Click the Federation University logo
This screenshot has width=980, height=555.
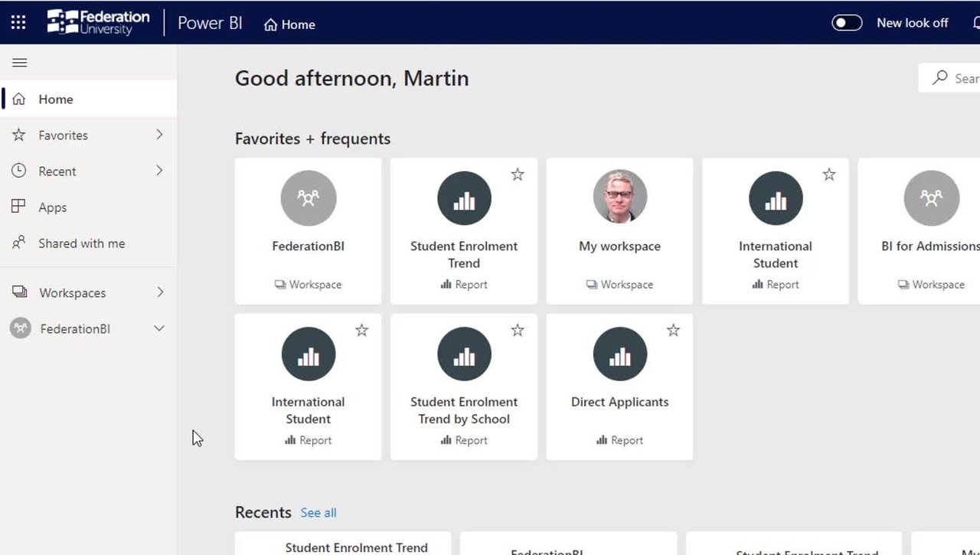point(99,22)
